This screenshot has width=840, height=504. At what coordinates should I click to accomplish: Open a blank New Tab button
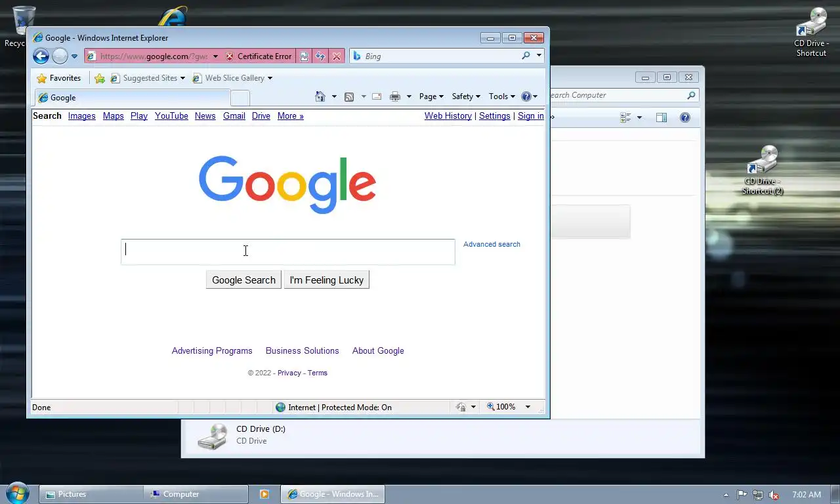pyautogui.click(x=240, y=98)
